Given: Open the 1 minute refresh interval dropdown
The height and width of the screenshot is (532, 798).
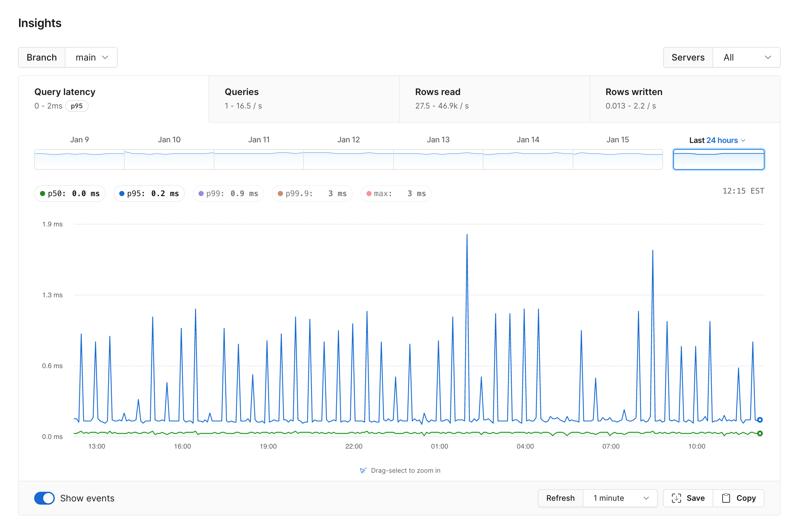Looking at the screenshot, I should 620,498.
